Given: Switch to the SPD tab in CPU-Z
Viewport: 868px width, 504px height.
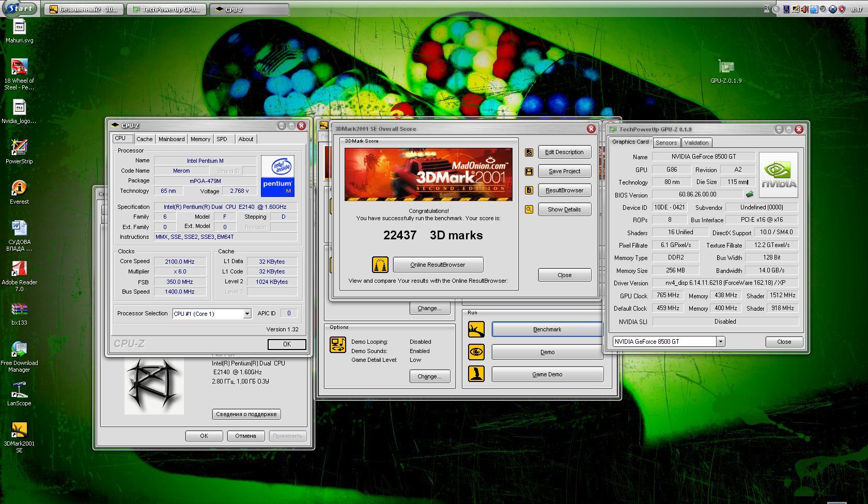Looking at the screenshot, I should tap(222, 139).
